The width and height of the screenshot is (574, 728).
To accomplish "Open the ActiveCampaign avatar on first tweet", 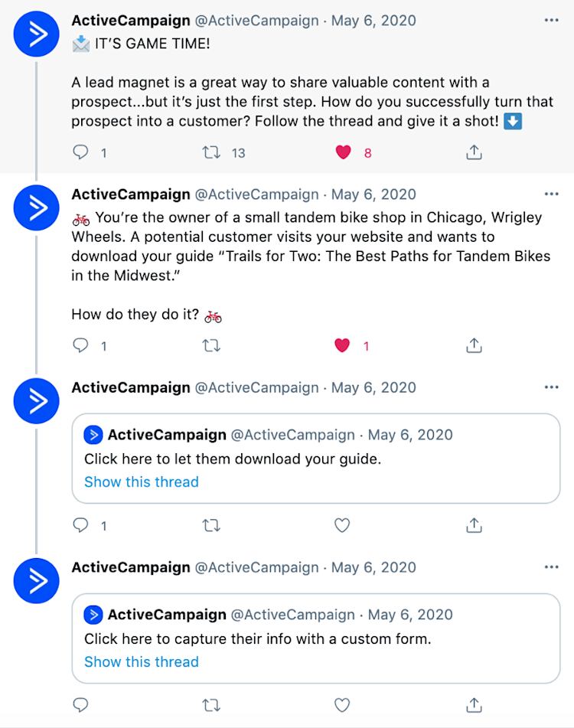I will [36, 34].
